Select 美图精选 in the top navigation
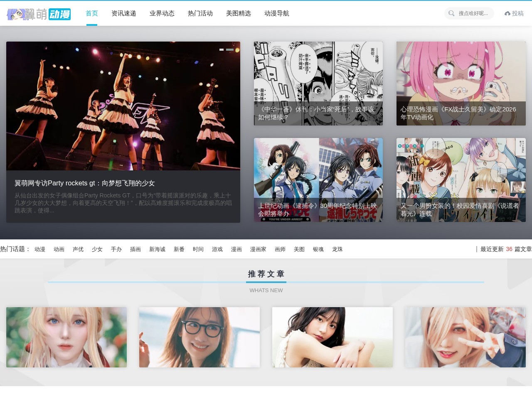 239,13
